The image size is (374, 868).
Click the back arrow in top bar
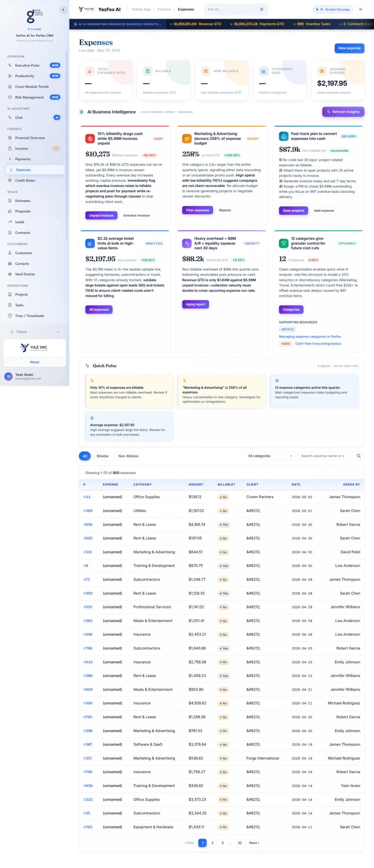coord(361,9)
